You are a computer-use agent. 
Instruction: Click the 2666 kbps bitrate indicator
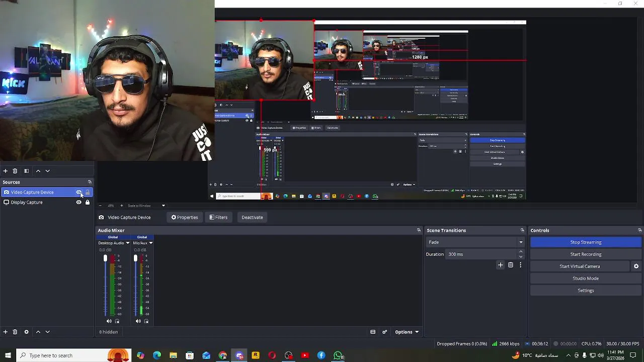pos(506,344)
